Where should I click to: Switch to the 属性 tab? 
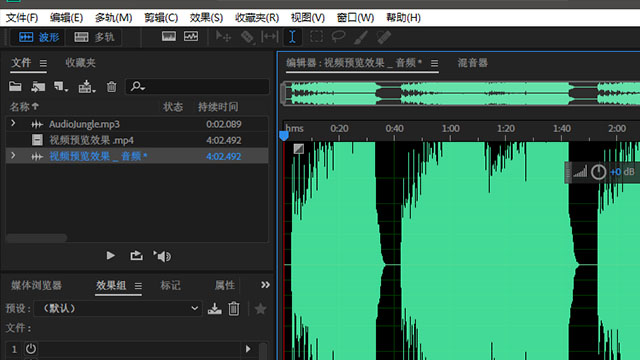pos(224,285)
